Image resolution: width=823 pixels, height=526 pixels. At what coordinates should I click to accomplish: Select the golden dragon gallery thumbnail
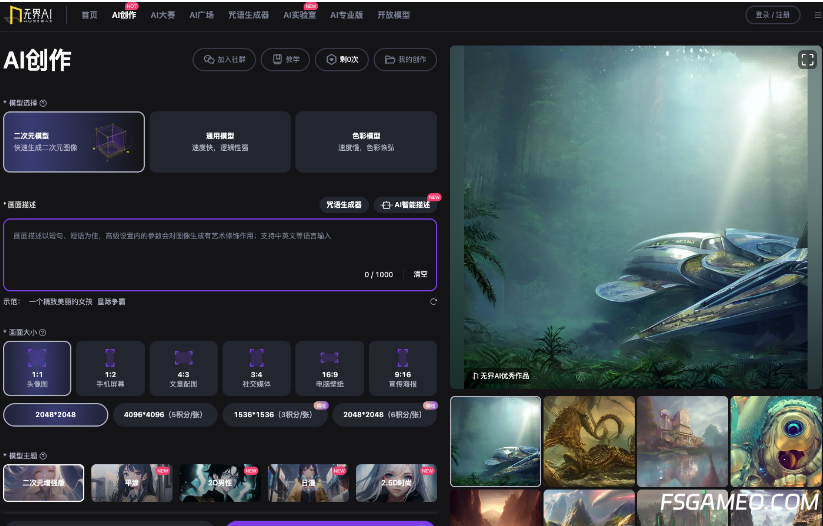(589, 441)
